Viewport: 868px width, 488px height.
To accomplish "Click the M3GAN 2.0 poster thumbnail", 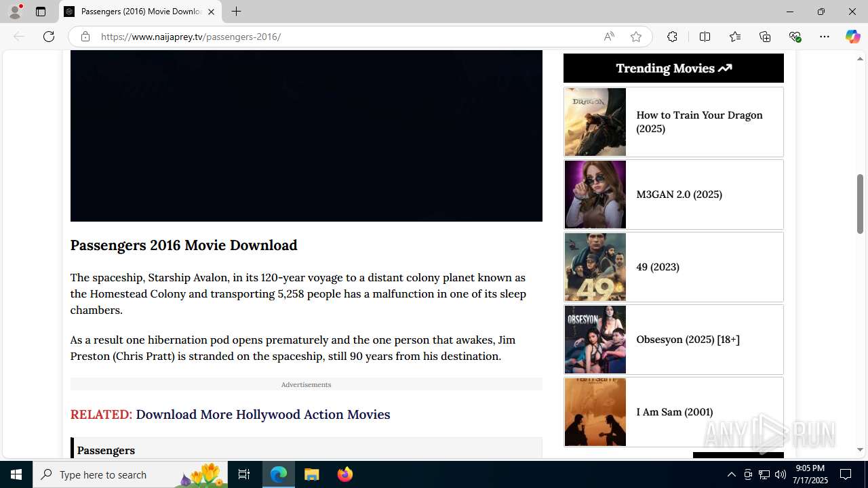I will pyautogui.click(x=595, y=195).
